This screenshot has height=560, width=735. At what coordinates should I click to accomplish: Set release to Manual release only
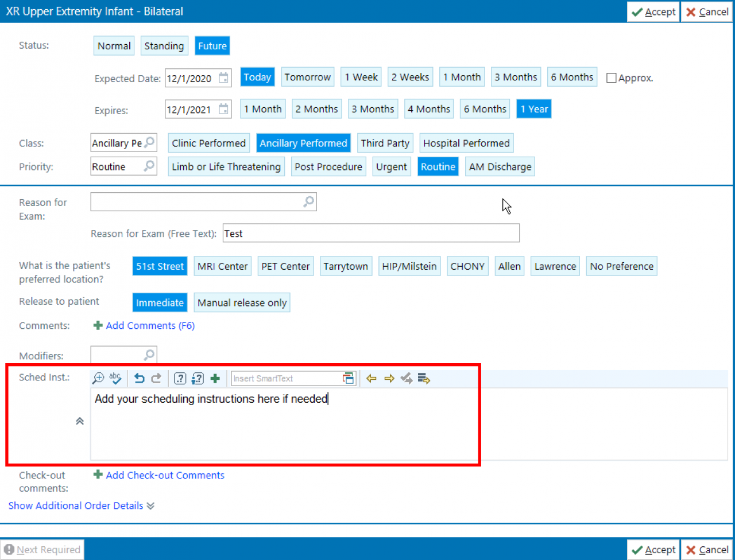(x=242, y=302)
